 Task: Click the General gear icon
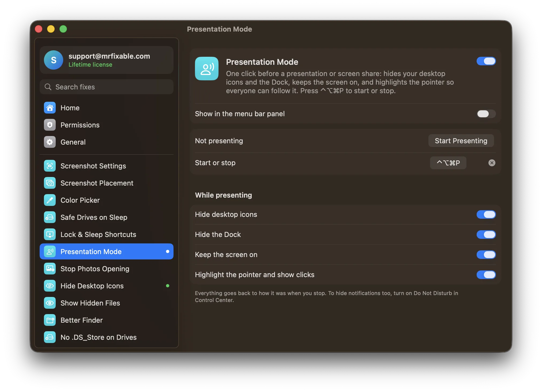click(x=50, y=142)
